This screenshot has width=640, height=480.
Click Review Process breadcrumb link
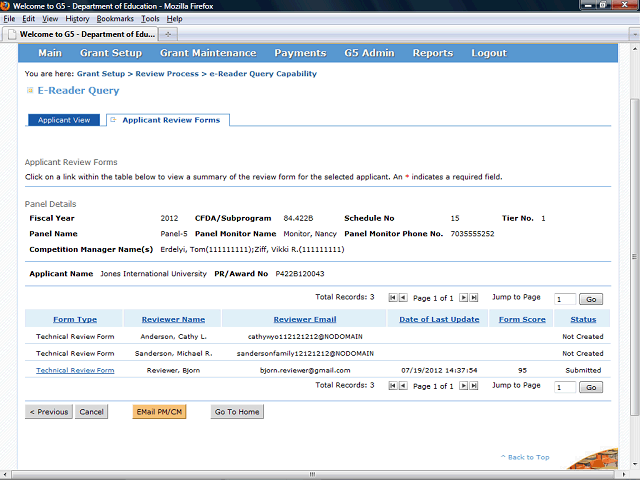coord(167,74)
